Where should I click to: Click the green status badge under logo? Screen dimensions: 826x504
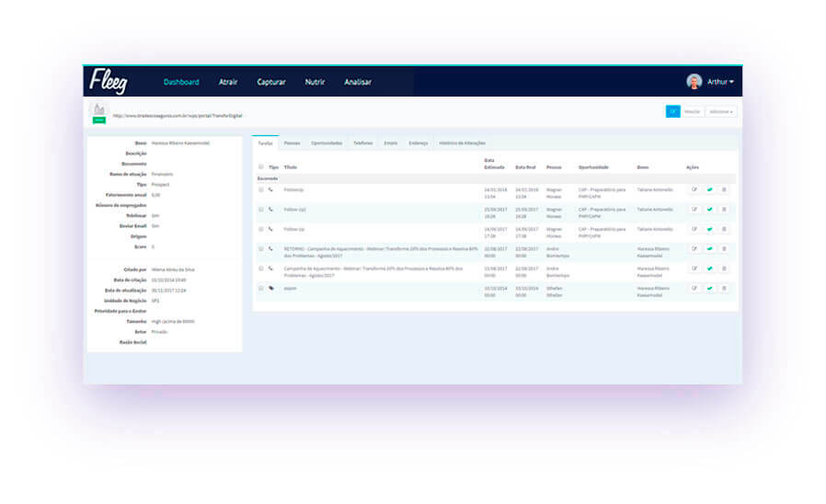(99, 120)
